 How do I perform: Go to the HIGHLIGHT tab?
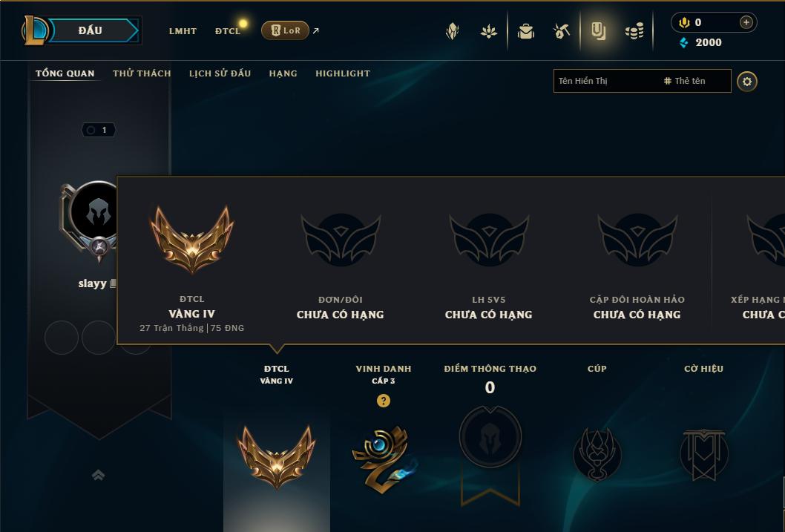(343, 73)
